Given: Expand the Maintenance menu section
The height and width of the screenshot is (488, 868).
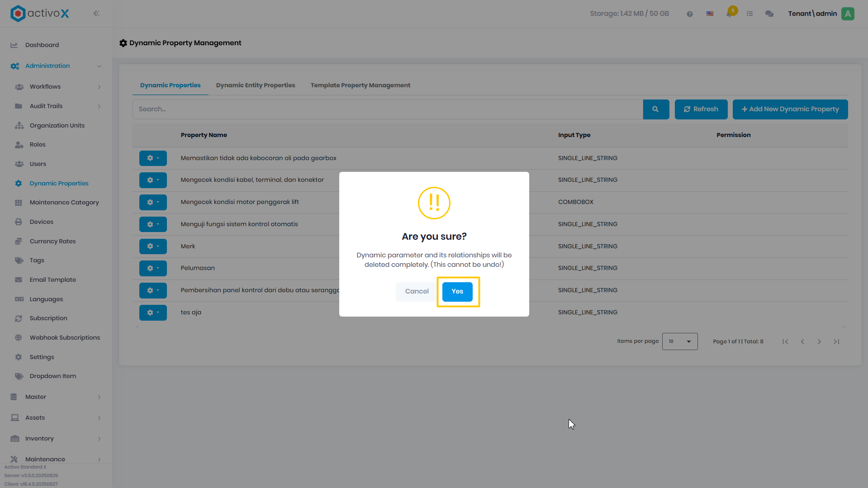Looking at the screenshot, I should pos(56,459).
